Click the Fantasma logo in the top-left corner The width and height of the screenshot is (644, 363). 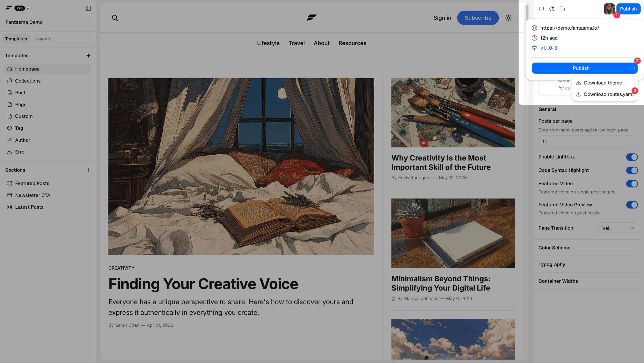coord(9,8)
